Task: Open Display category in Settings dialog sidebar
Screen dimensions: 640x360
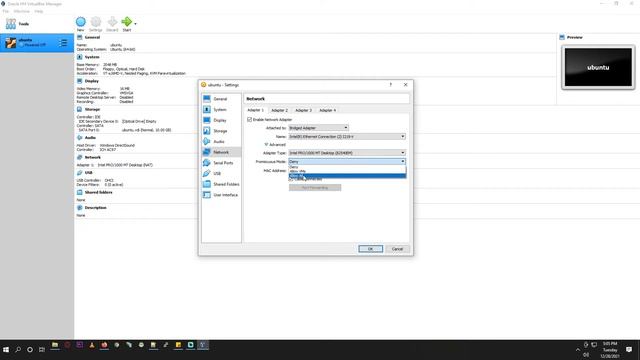Action: click(221, 120)
